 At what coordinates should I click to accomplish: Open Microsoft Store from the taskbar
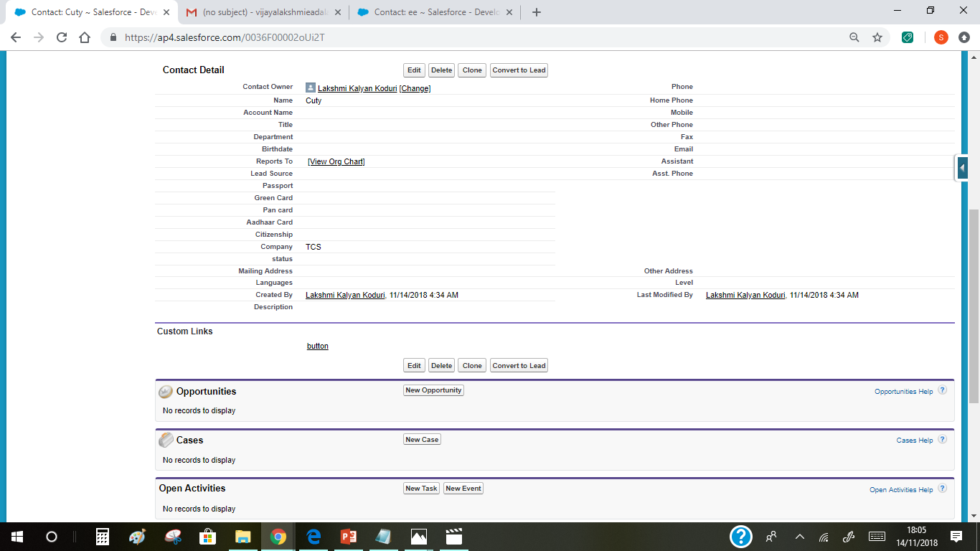click(208, 537)
